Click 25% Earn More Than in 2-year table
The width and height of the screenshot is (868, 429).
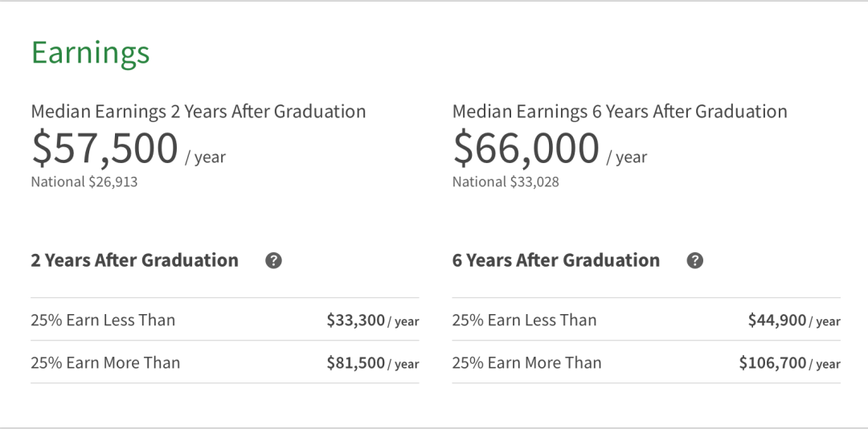[106, 362]
